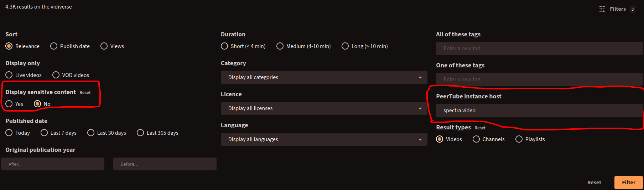Focus the After year input
The width and height of the screenshot is (644, 190).
pyautogui.click(x=53, y=164)
